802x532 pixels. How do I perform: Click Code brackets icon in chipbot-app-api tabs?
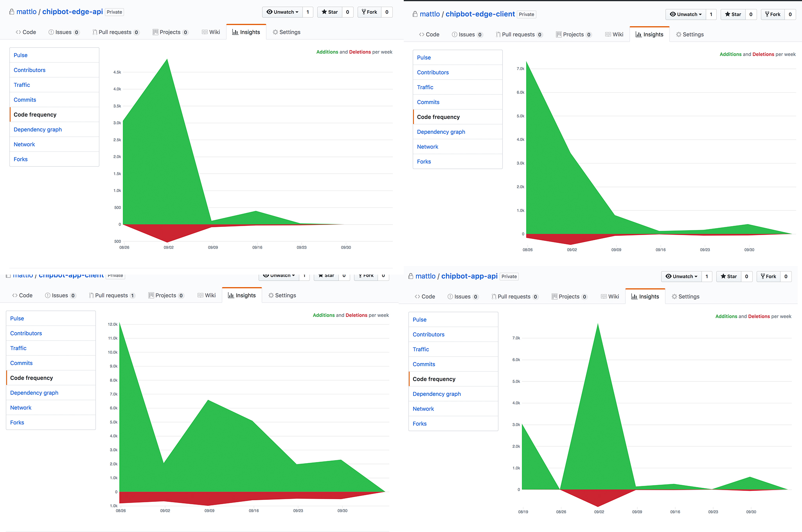[417, 297]
